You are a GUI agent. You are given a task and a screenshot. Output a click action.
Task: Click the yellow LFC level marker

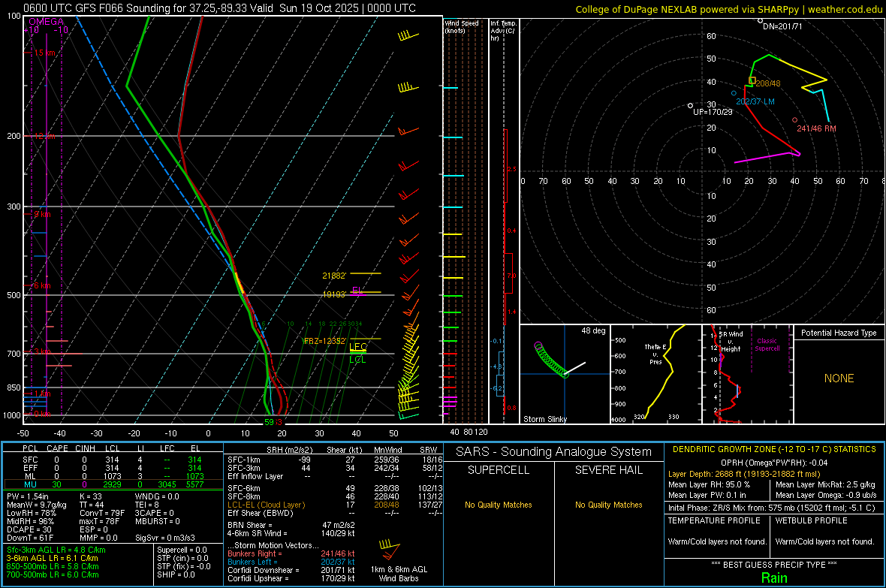tap(357, 347)
